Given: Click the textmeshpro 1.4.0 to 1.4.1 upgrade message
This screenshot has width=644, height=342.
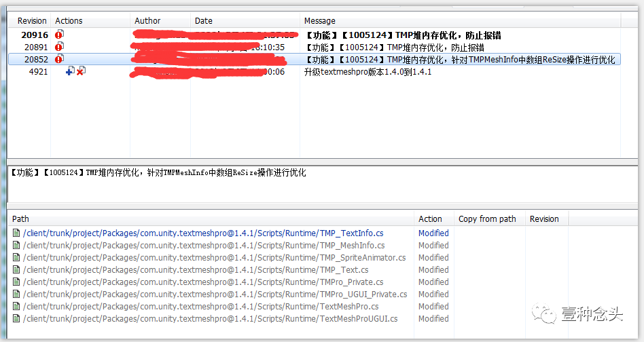Looking at the screenshot, I should coord(368,72).
